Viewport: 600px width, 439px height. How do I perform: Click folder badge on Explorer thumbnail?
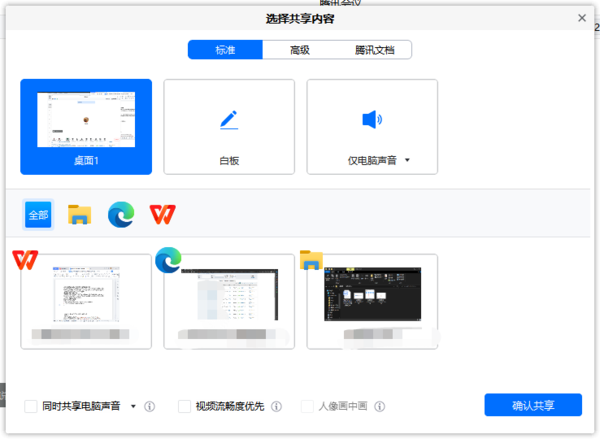pos(311,260)
